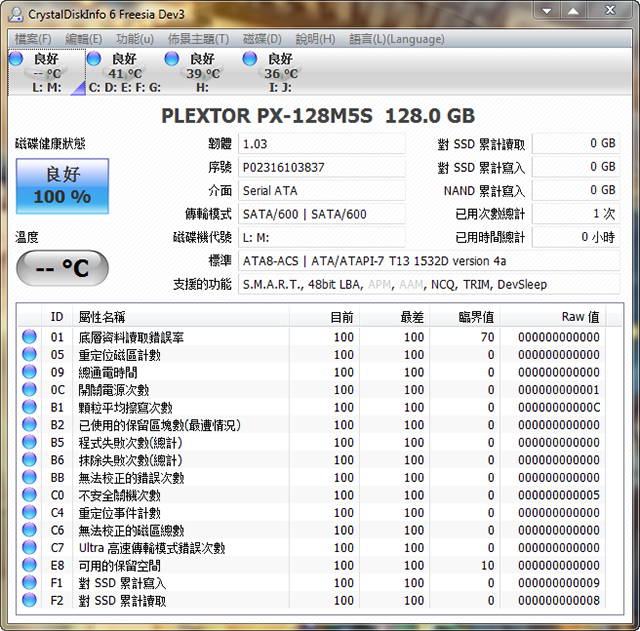640x631 pixels.
Task: Click the blue orb on 39 °C disk tab
Action: click(172, 58)
